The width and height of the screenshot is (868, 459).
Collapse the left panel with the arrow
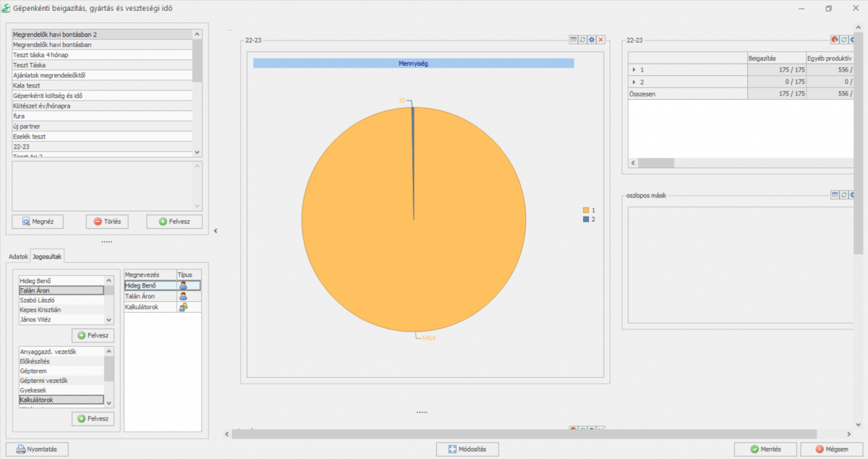pyautogui.click(x=216, y=231)
